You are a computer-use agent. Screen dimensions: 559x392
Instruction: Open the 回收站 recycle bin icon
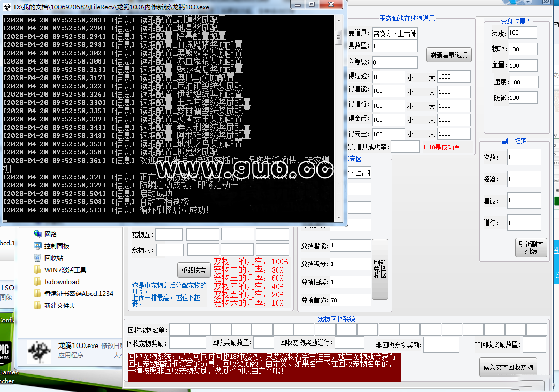38,258
